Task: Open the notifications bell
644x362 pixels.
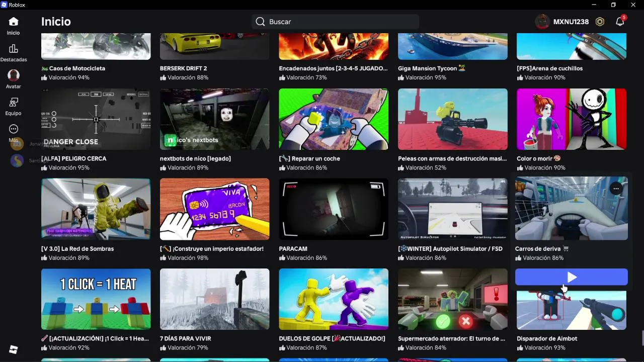Action: 620,22
